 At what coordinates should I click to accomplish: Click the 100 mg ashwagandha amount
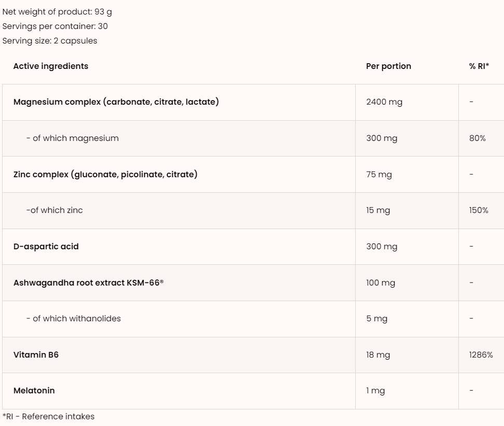point(381,282)
